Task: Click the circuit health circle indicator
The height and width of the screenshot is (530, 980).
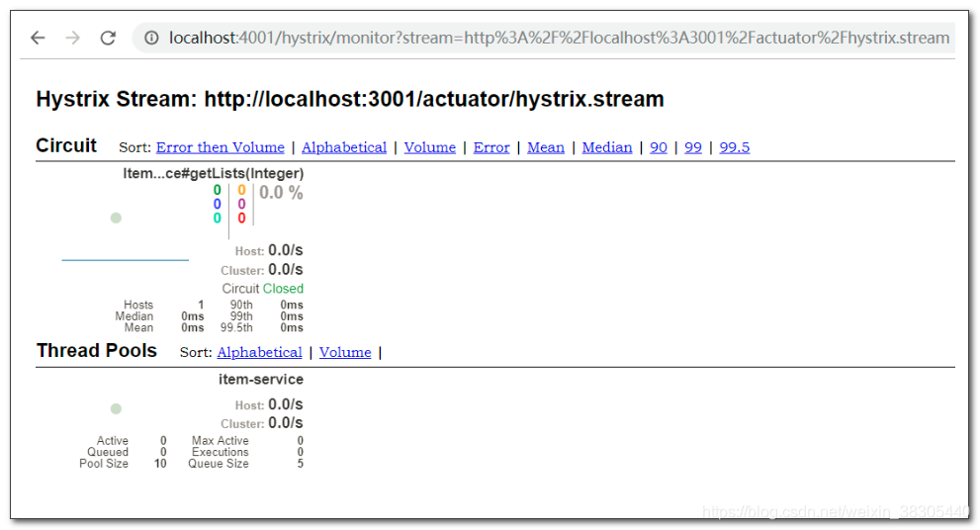Action: [116, 219]
